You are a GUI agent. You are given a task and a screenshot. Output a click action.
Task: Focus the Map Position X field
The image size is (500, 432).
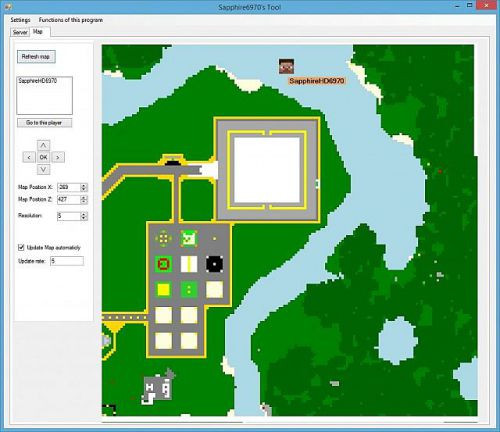[x=69, y=187]
